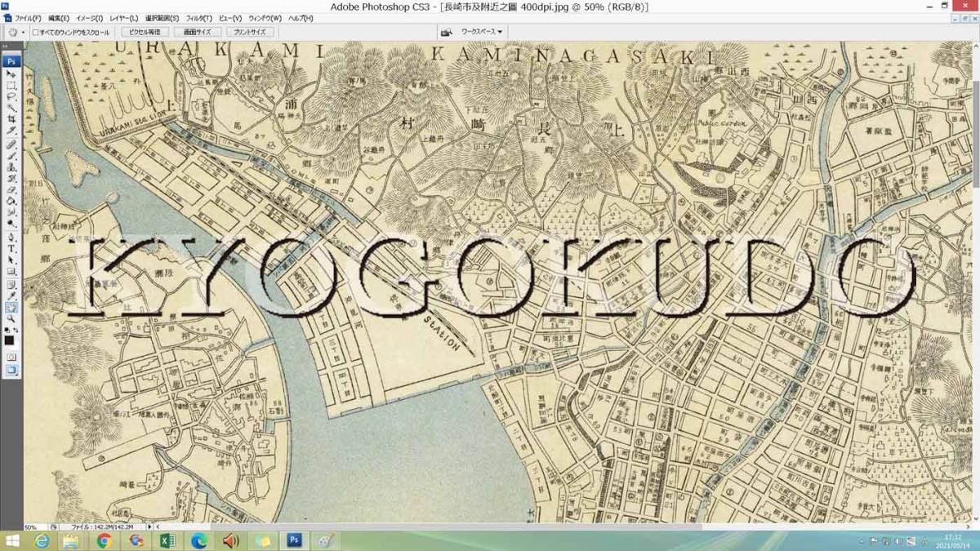Screen dimensions: 980x551
Task: Click the Go to Bridge icon
Action: click(x=447, y=32)
